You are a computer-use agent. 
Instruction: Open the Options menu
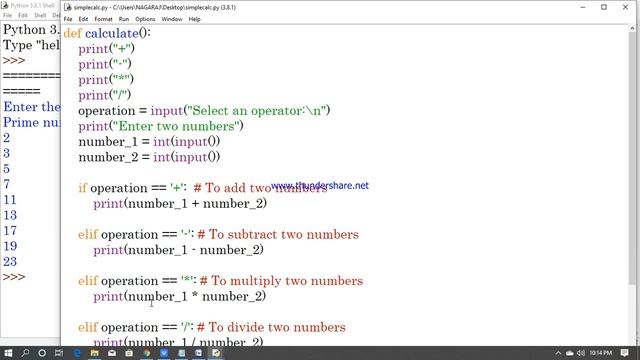145,19
